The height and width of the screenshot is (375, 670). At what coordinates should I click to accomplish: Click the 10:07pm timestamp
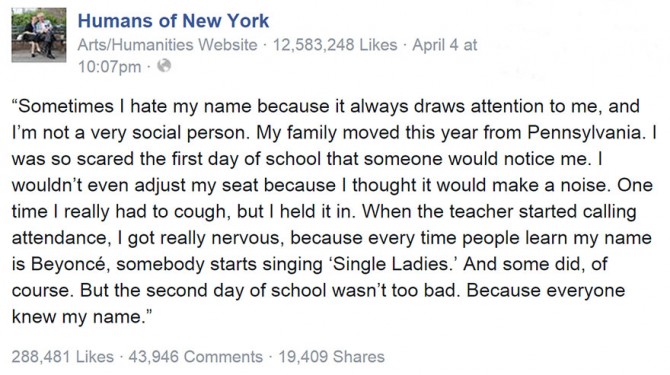coord(109,67)
